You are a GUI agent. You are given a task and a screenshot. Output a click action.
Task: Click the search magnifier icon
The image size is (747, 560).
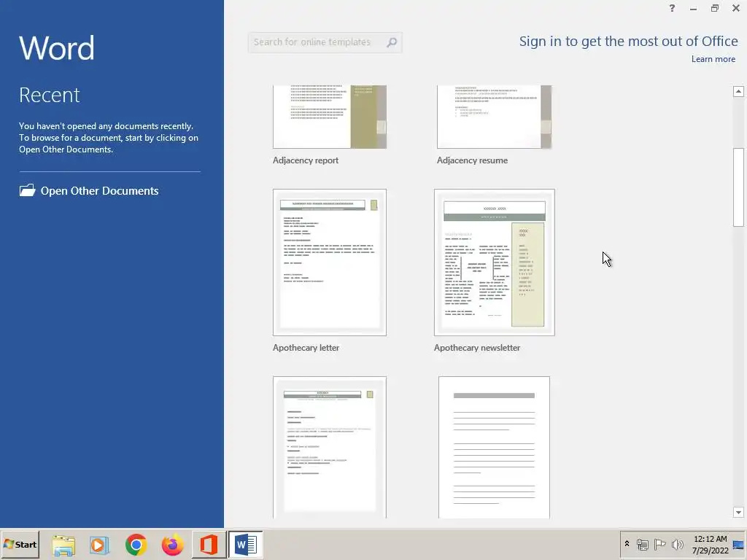pyautogui.click(x=392, y=42)
